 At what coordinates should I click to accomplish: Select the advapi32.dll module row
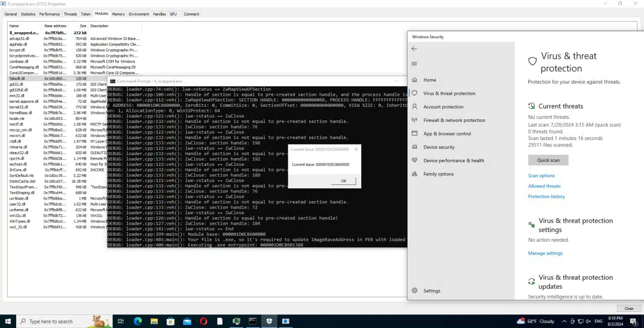[x=74, y=39]
